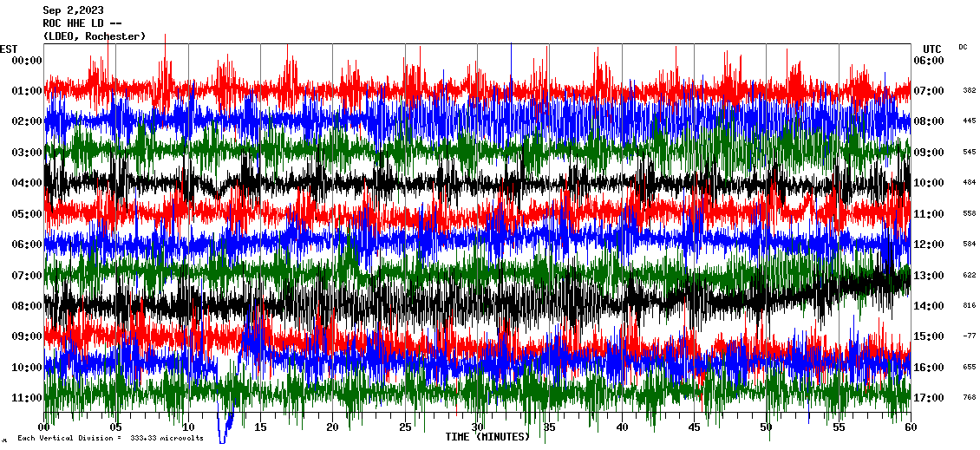
Task: Click the EST timezone axis label
Action: click(9, 49)
